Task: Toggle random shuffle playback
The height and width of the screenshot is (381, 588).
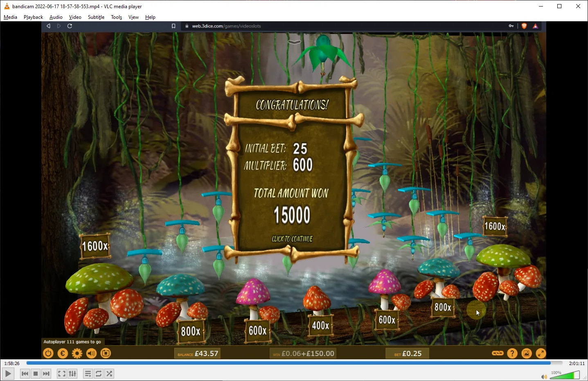Action: (109, 374)
